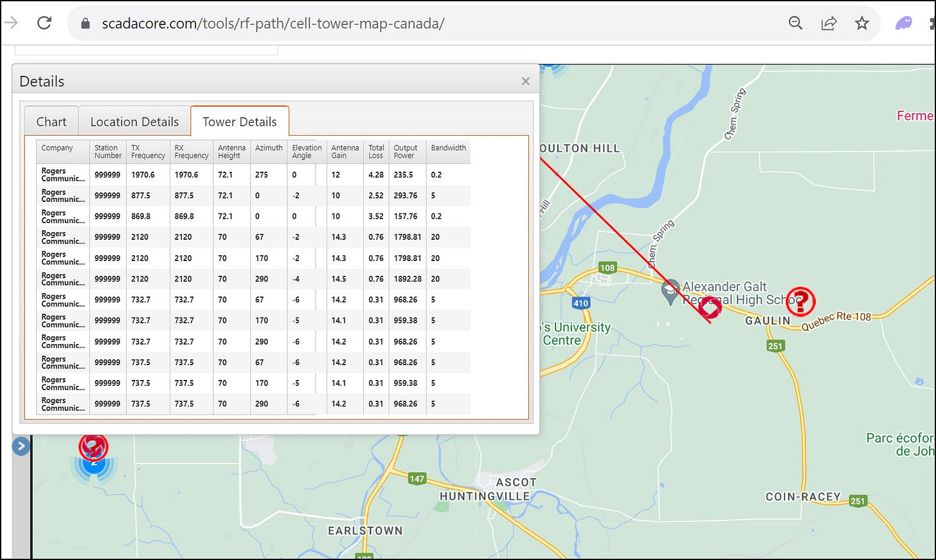The image size is (936, 560).
Task: Sort by the TX Frequency column header
Action: [x=148, y=152]
